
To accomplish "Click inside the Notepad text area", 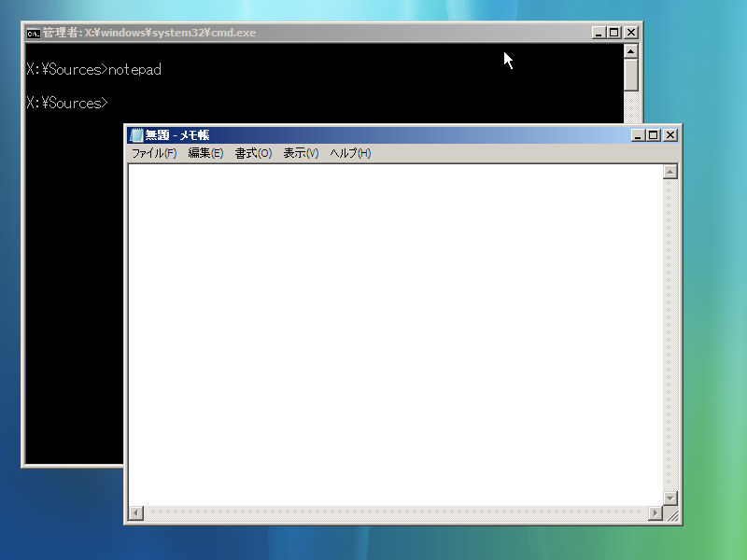I will pyautogui.click(x=395, y=335).
